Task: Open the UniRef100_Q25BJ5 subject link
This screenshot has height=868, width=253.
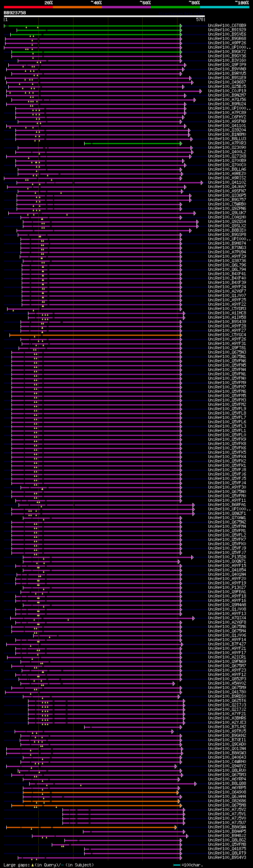Action: [x=227, y=87]
